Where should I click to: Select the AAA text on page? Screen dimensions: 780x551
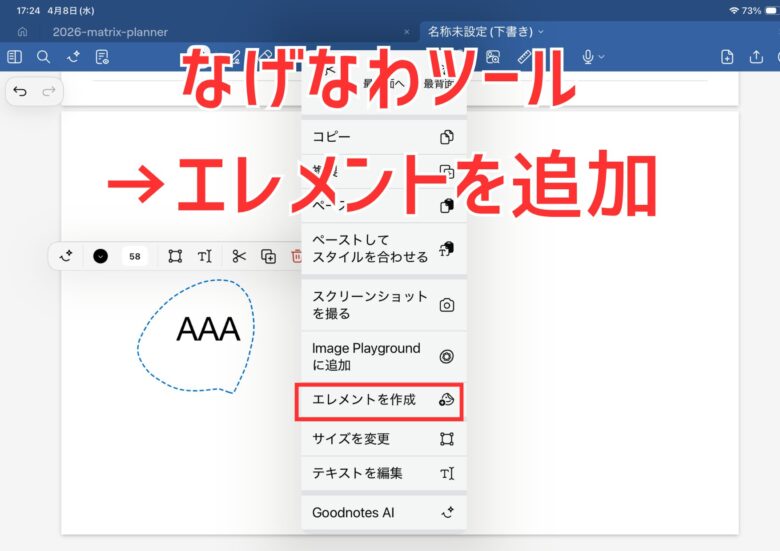pos(208,329)
